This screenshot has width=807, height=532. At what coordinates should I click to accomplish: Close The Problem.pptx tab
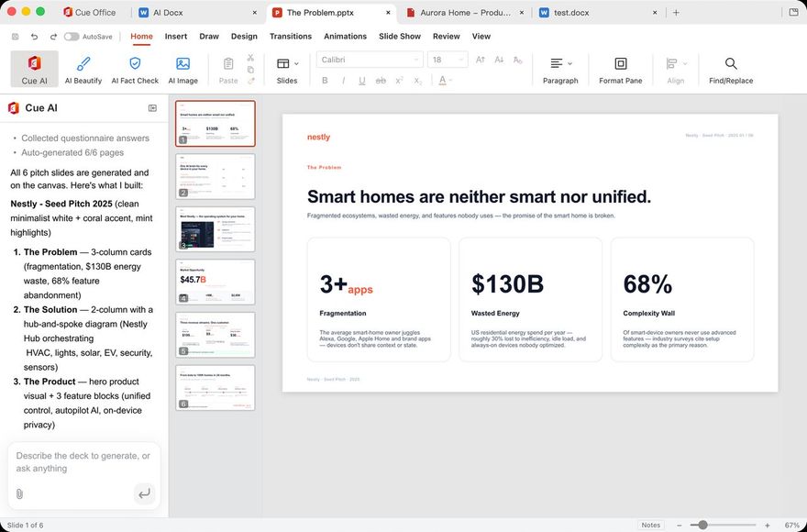pos(388,12)
